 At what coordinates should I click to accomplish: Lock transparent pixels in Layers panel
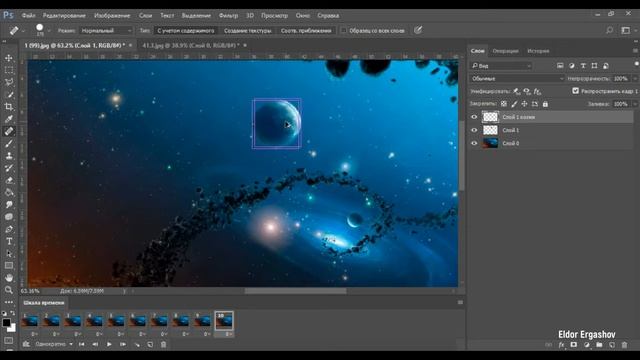[x=504, y=104]
